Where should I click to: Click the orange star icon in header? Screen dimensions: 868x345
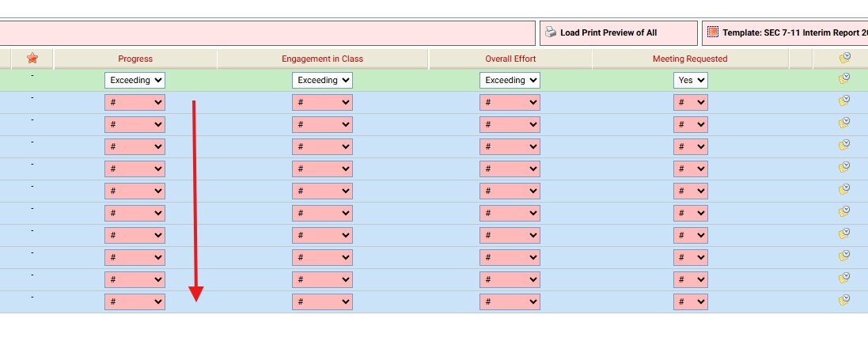coord(32,59)
